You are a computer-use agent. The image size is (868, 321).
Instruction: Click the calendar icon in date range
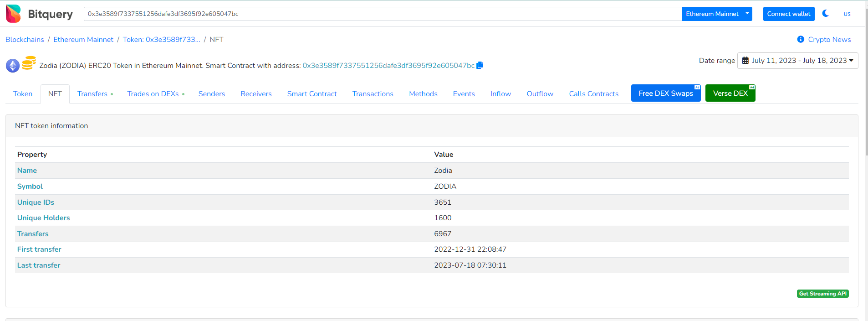pos(745,60)
